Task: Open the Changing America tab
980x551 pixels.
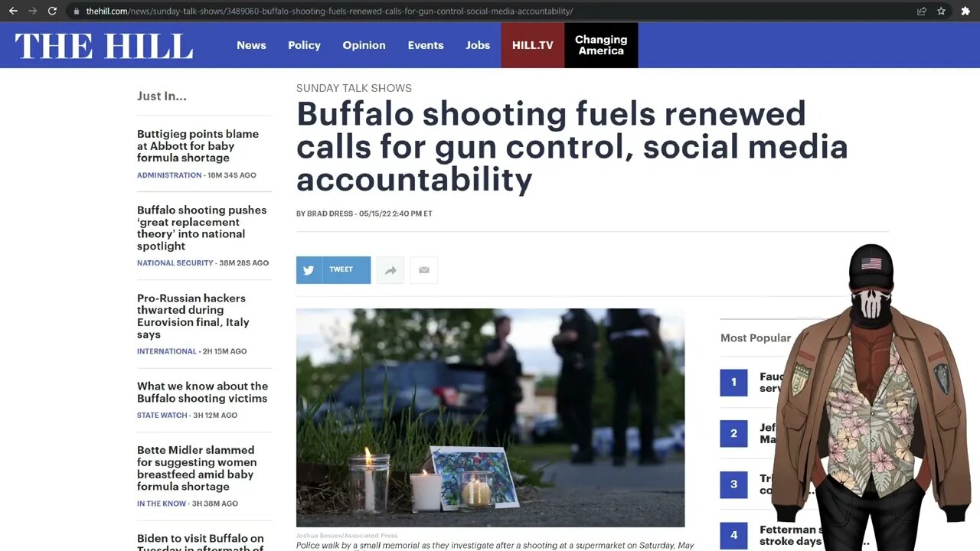Action: 601,45
